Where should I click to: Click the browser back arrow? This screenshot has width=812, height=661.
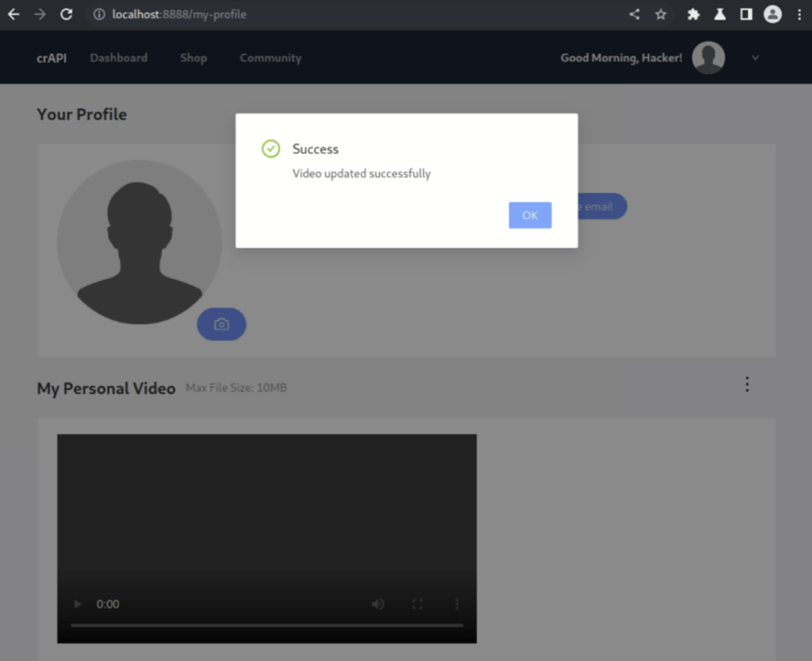pos(13,14)
